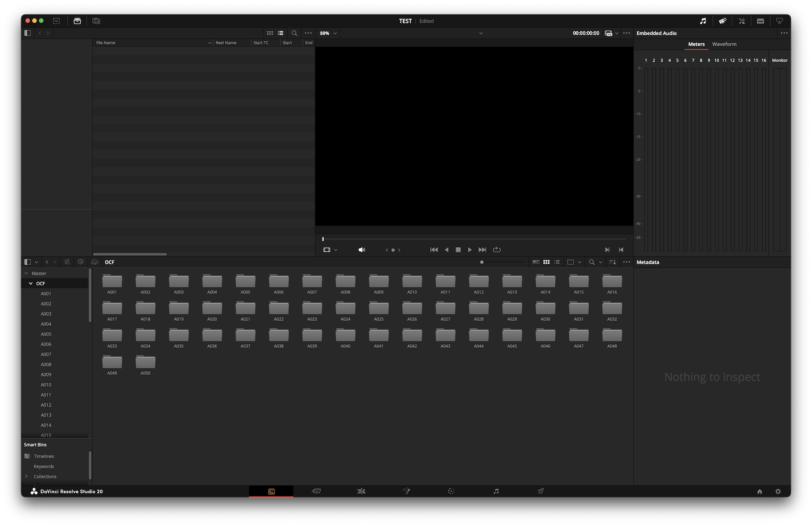
Task: Switch media pool to list view
Action: [x=557, y=262]
